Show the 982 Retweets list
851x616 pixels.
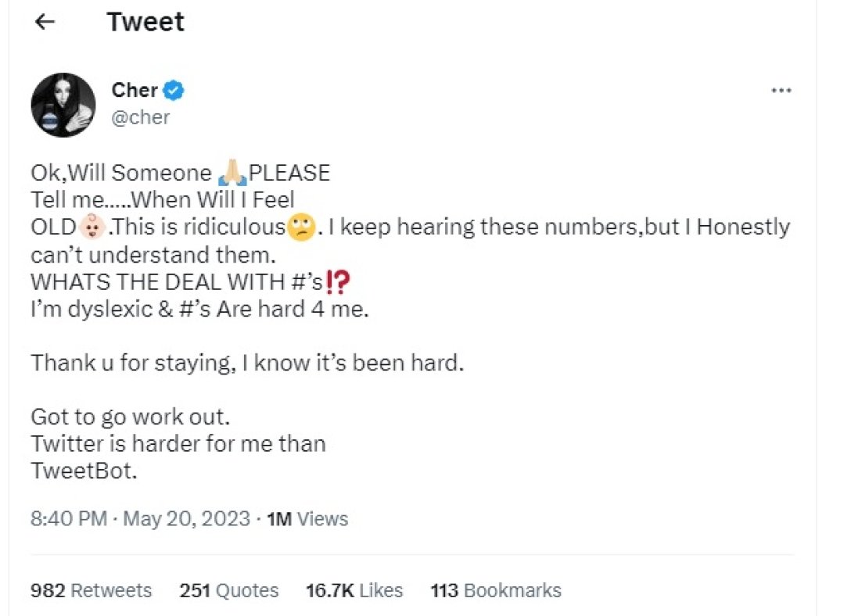[x=92, y=590]
